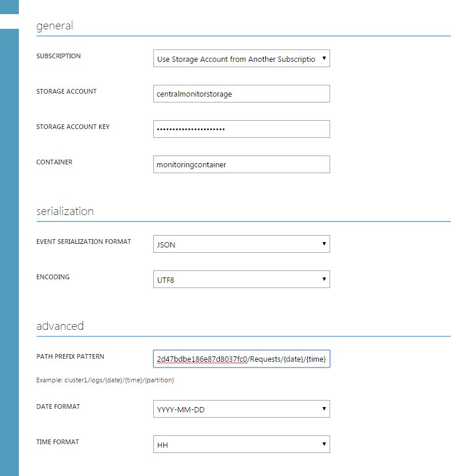Click the 'advanced' section heading
451x476 pixels.
click(x=60, y=326)
